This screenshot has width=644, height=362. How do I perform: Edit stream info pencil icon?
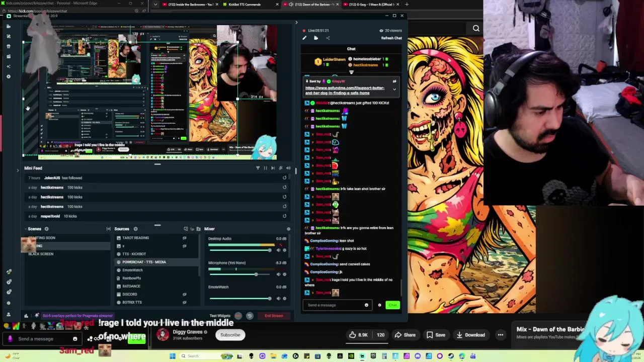click(304, 38)
